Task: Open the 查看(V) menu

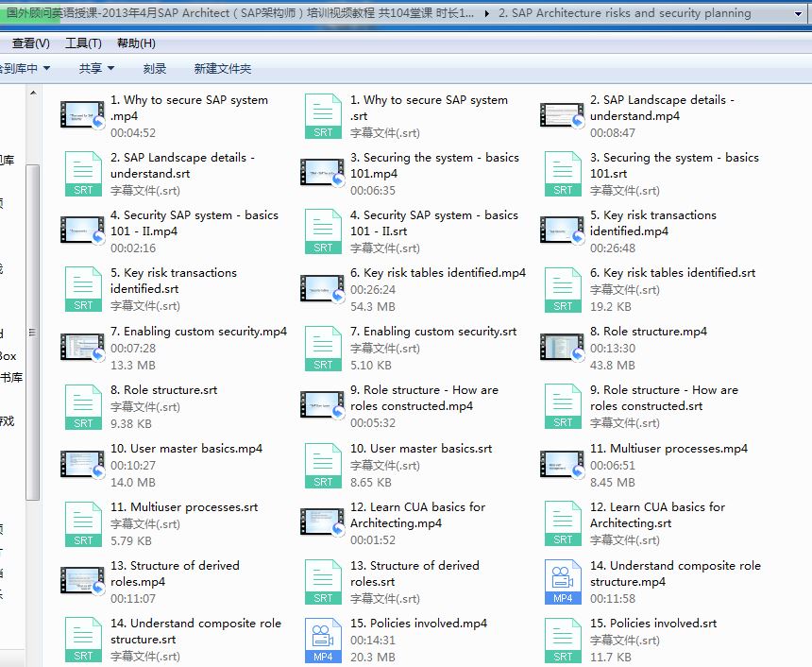Action: pyautogui.click(x=30, y=43)
